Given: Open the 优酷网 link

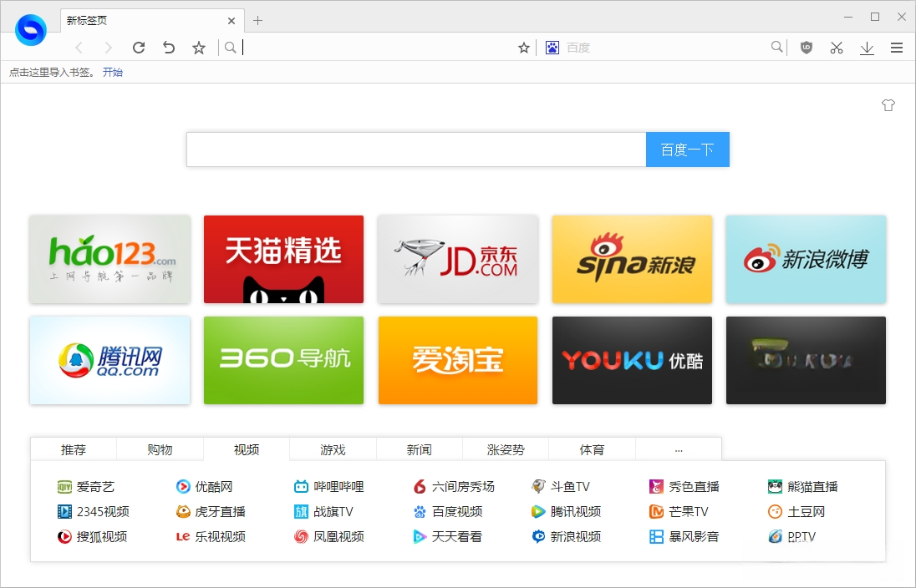Looking at the screenshot, I should click(205, 486).
